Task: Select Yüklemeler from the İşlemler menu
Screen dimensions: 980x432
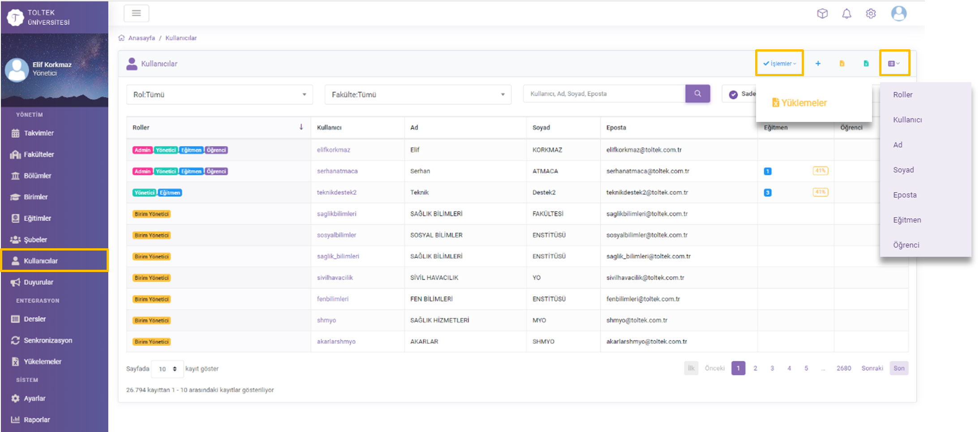Action: coord(799,103)
